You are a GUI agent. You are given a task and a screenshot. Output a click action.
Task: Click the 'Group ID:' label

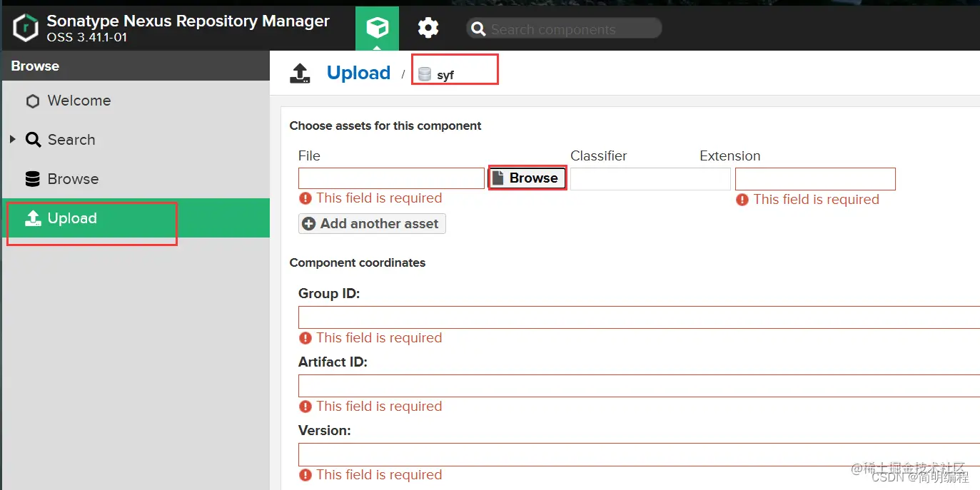click(329, 294)
